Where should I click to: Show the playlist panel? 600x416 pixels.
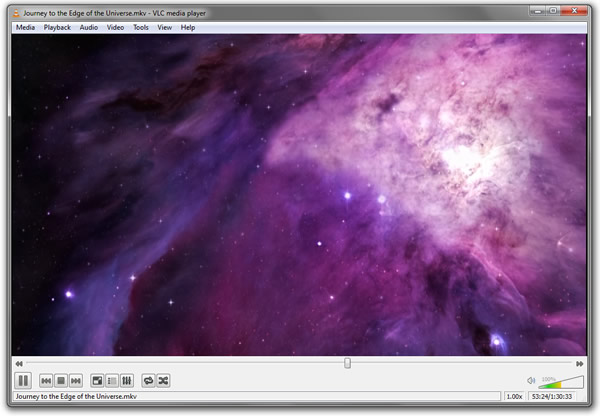coord(112,381)
